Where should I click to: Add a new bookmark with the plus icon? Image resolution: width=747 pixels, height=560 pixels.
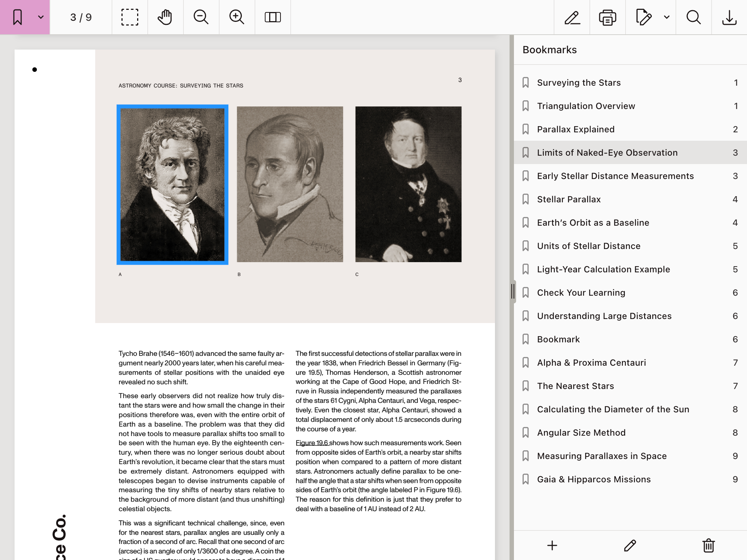click(552, 545)
